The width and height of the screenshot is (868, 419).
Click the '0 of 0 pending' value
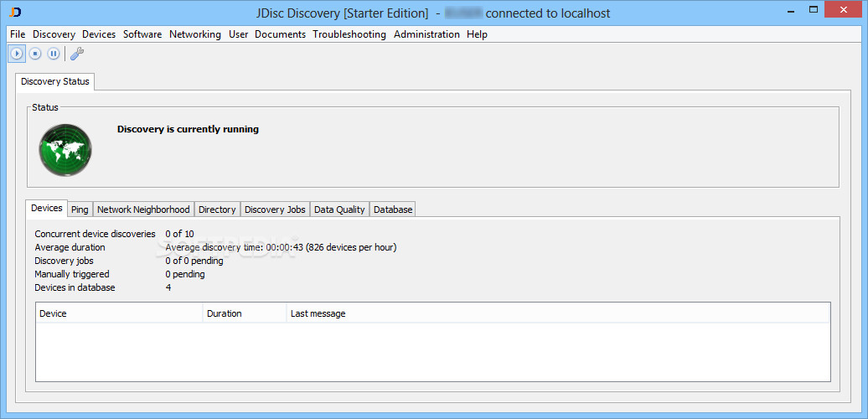(194, 261)
